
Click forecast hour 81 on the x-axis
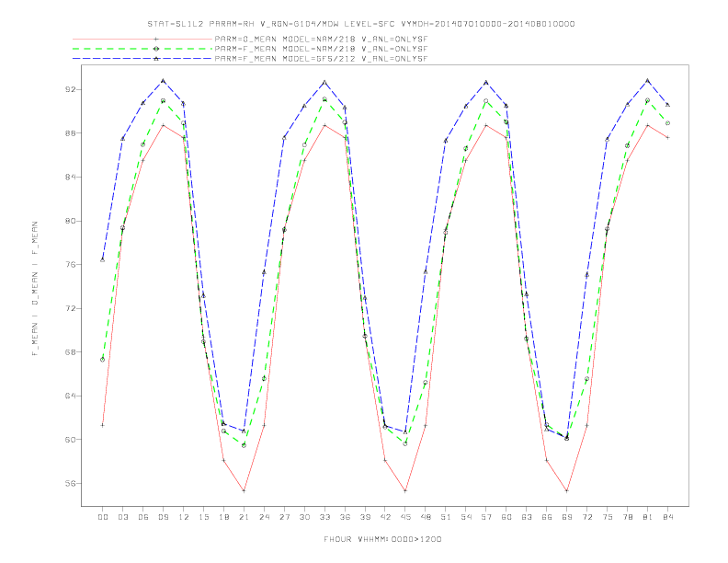648,517
